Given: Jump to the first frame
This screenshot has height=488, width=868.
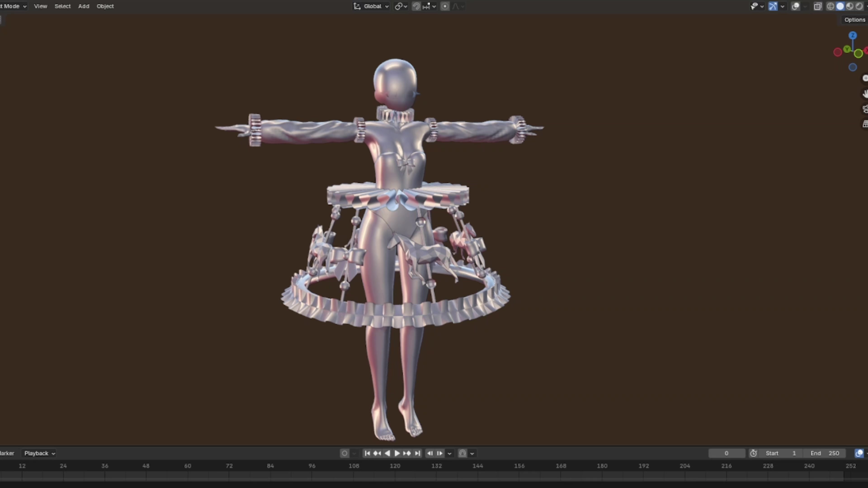Looking at the screenshot, I should (367, 453).
